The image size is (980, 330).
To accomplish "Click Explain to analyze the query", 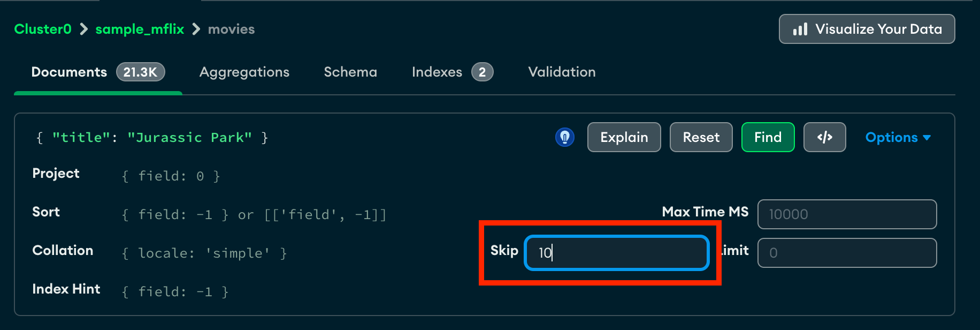I will click(624, 137).
